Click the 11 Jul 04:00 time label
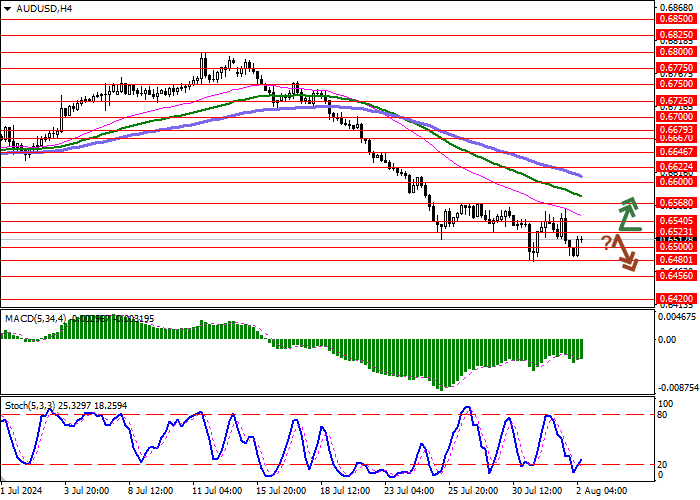Viewport: 700px width, 500px height. coord(217,491)
